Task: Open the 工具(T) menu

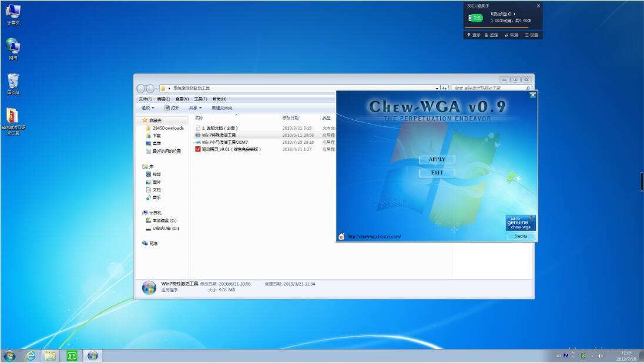Action: [x=201, y=99]
